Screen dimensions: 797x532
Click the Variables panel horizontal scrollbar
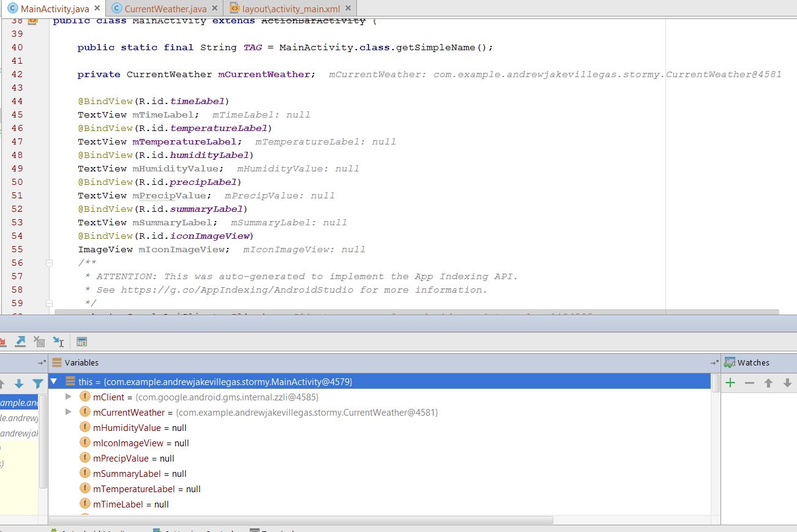click(301, 520)
